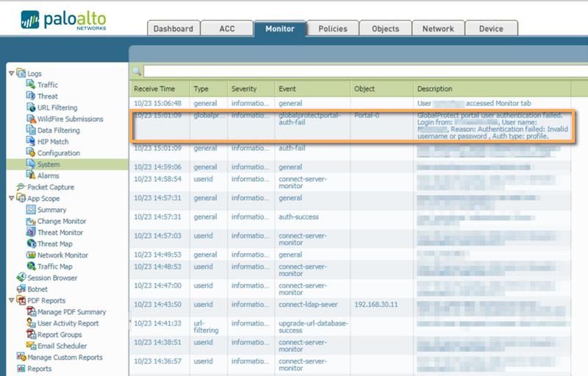Click the Session Browser icon
The image size is (588, 376).
21,277
